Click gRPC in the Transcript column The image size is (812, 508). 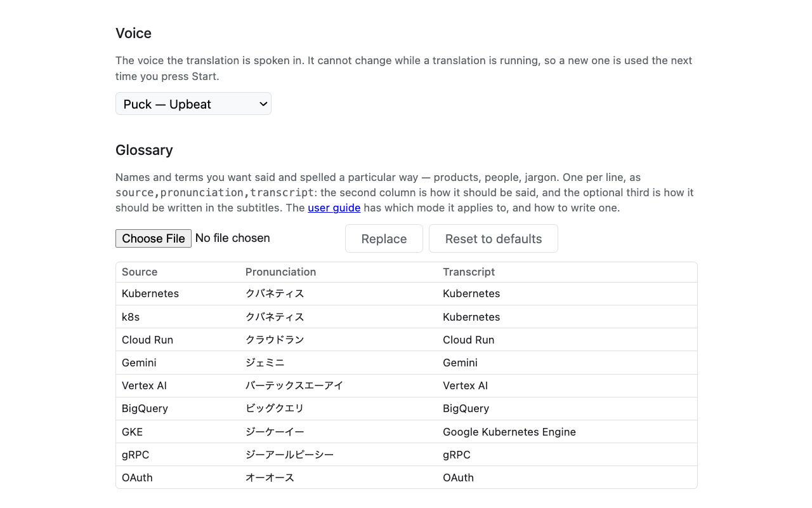(x=567, y=455)
